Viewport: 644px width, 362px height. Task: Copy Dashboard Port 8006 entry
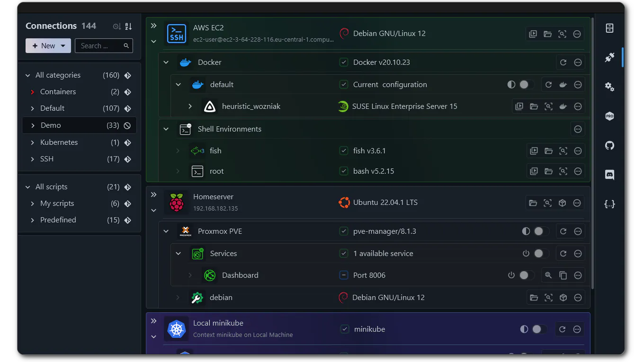tap(563, 275)
